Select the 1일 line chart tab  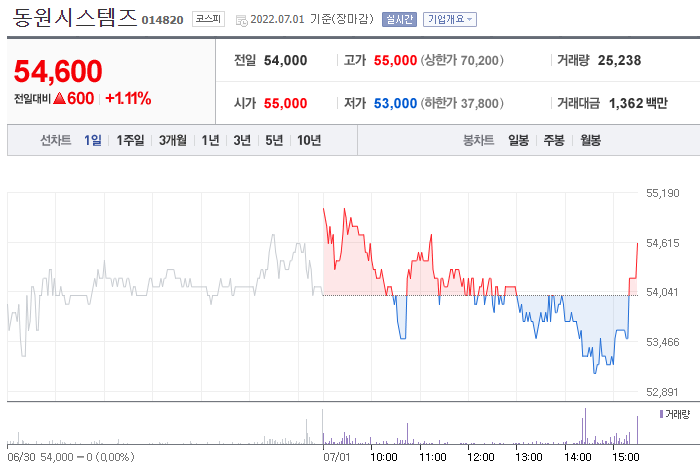93,140
